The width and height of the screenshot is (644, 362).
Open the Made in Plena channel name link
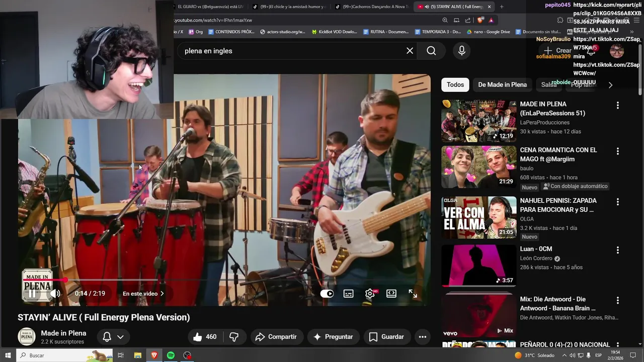click(x=63, y=333)
